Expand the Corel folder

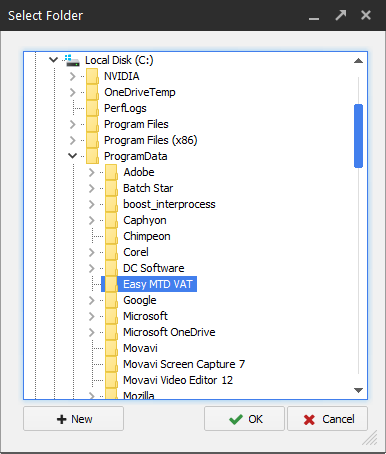pyautogui.click(x=92, y=252)
